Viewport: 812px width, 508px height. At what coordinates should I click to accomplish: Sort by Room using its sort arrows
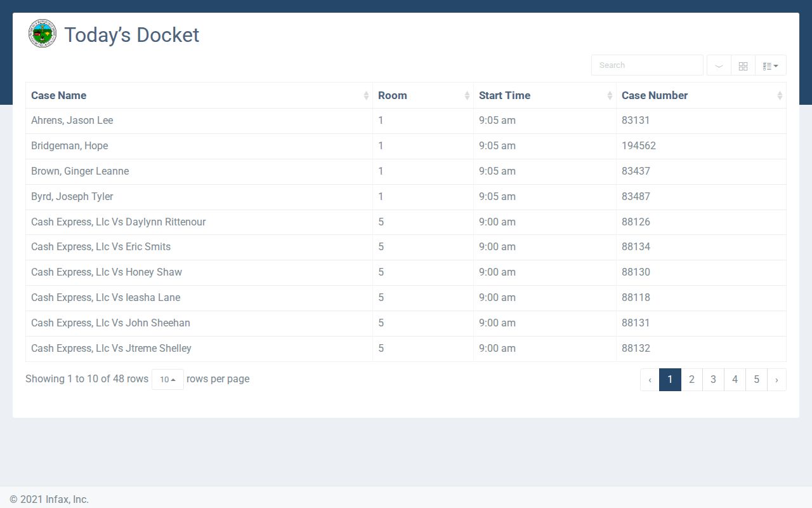click(467, 95)
